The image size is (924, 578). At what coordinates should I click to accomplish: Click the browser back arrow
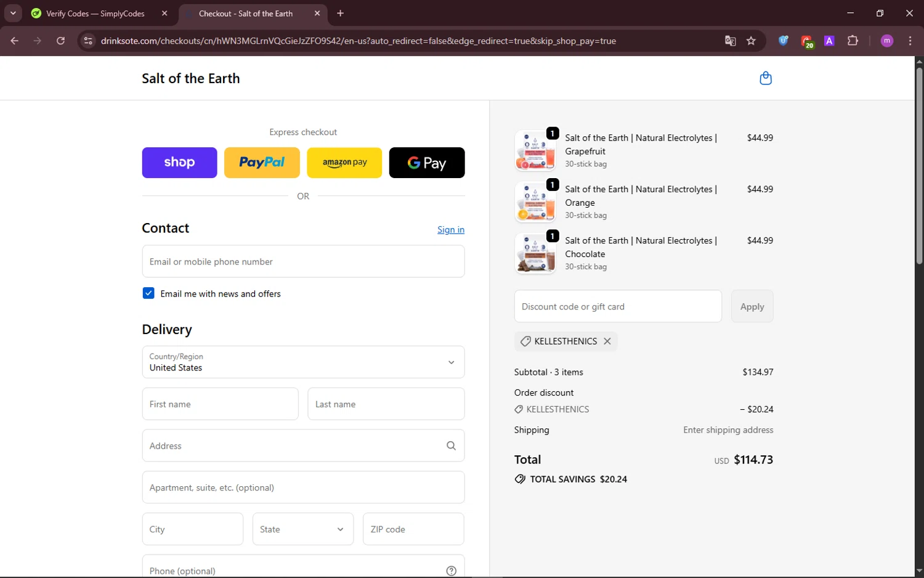point(14,41)
